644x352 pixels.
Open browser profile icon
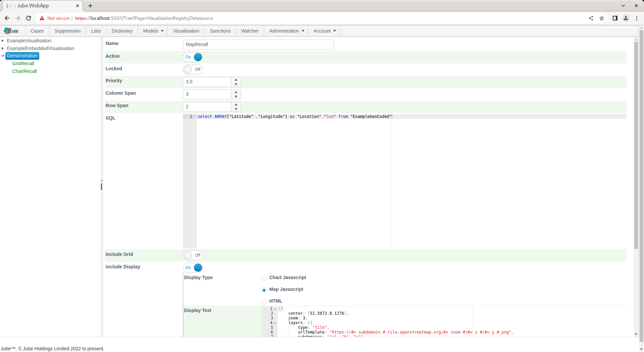pos(626,18)
